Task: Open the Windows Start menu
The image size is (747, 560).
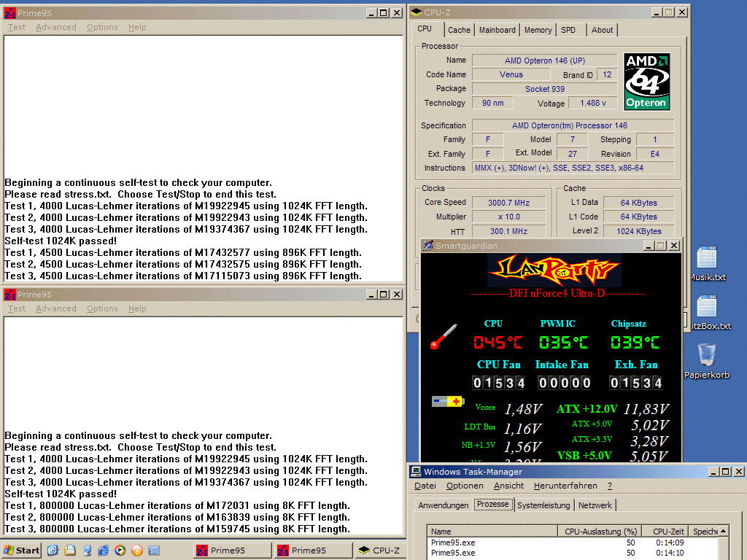Action: tap(21, 551)
